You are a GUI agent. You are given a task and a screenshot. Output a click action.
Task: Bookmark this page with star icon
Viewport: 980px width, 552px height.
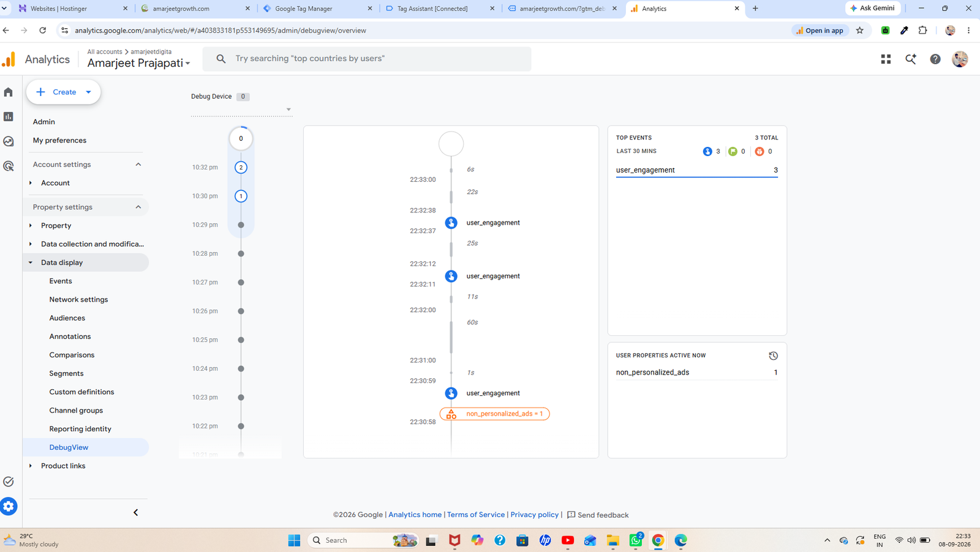tap(860, 30)
